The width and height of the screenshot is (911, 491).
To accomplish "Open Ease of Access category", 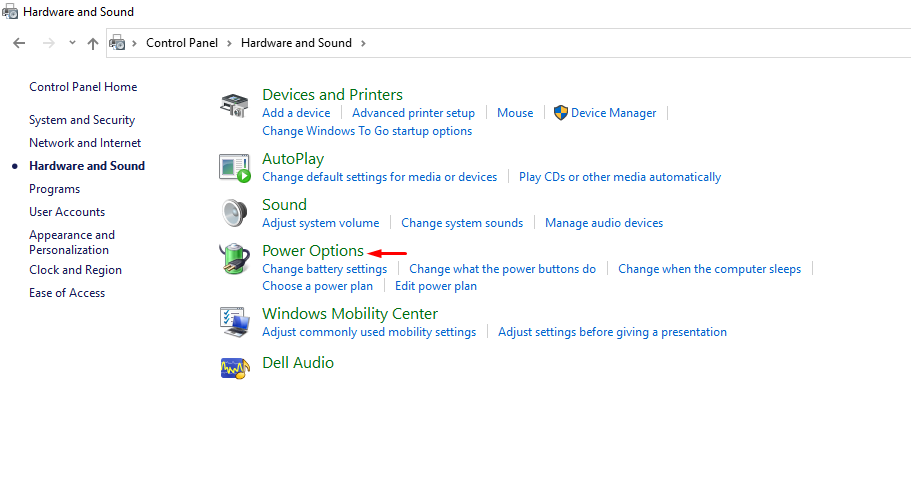I will (67, 293).
